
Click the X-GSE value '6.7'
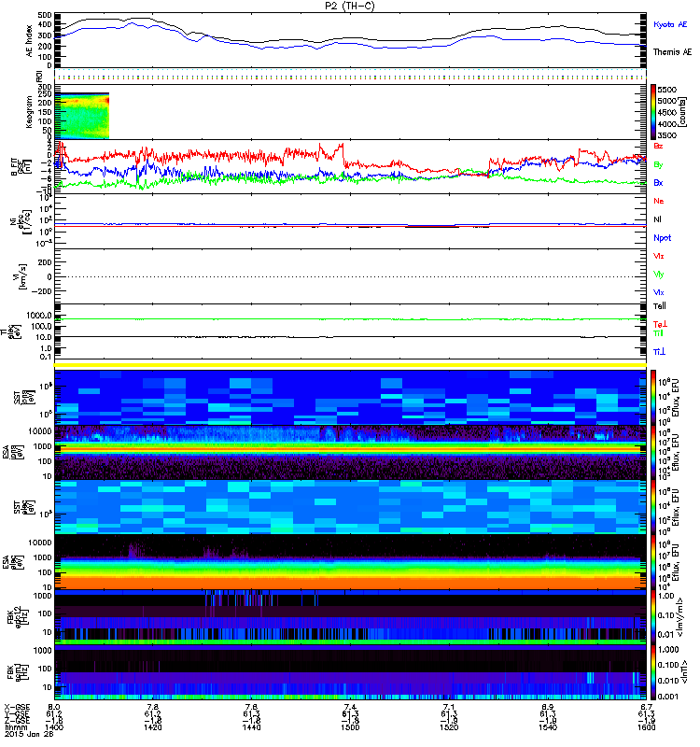point(646,708)
